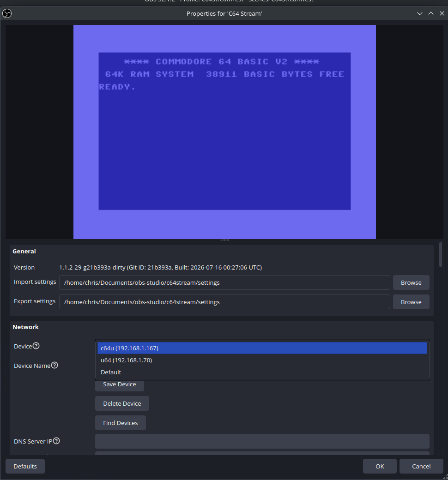Click the OBS logo icon in title bar
The width and height of the screenshot is (448, 480).
point(7,13)
